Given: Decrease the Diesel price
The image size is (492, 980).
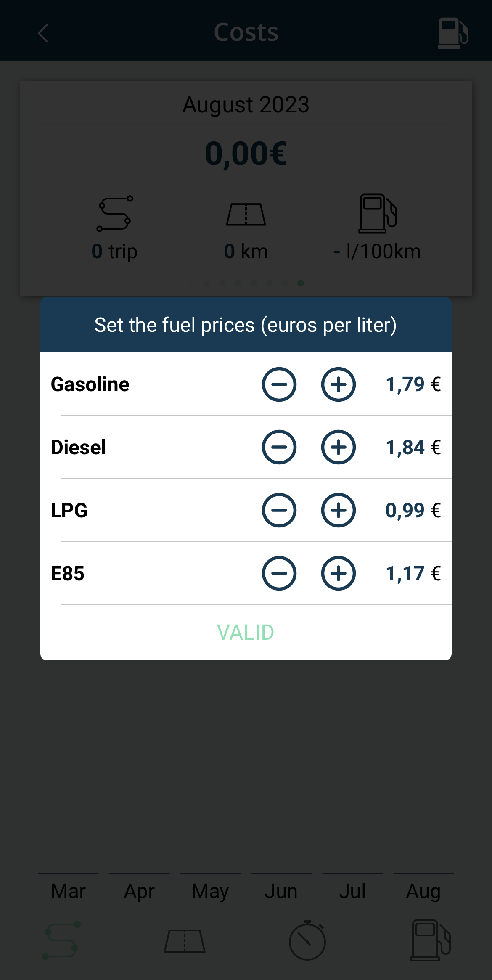Looking at the screenshot, I should click(x=279, y=447).
